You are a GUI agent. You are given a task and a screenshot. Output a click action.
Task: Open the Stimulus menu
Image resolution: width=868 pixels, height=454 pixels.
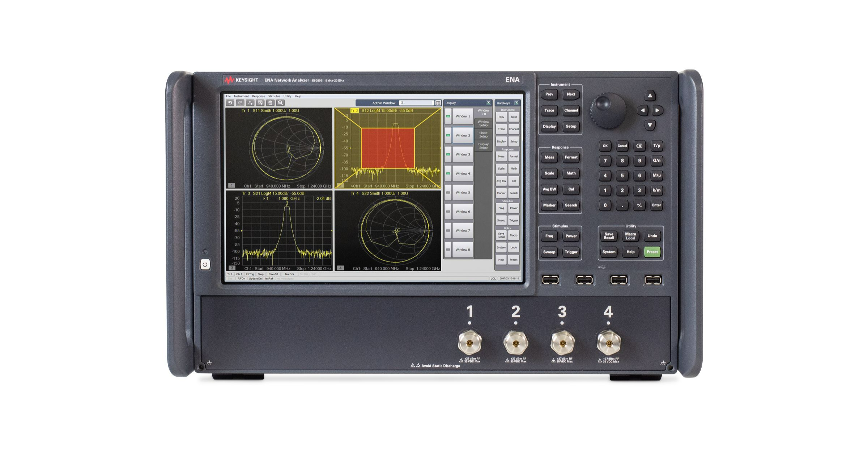point(274,96)
